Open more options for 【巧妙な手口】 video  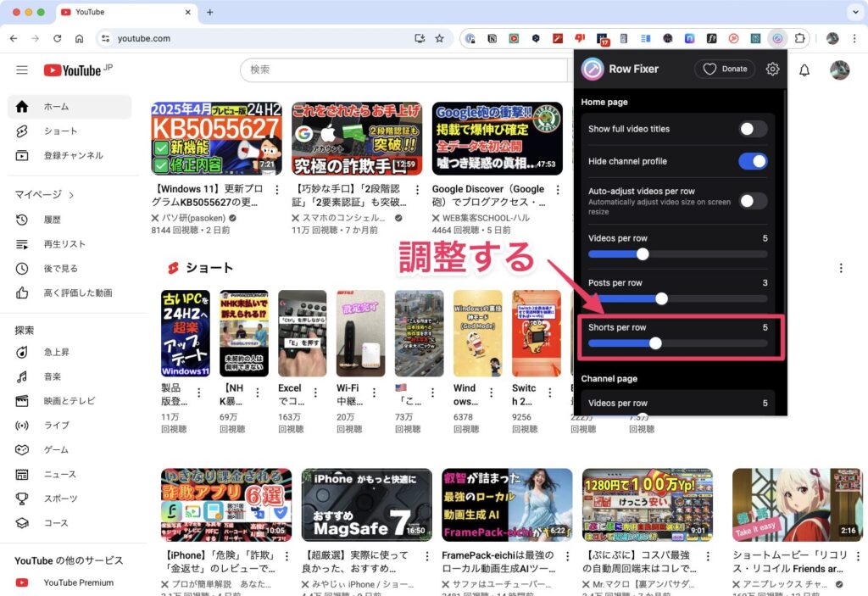pos(417,190)
